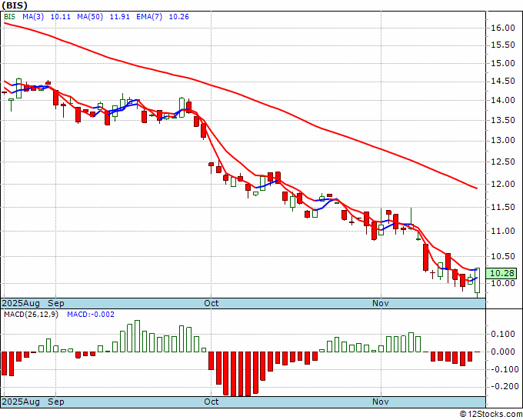
Task: Click the MA(50) value 11.91
Action: 120,16
